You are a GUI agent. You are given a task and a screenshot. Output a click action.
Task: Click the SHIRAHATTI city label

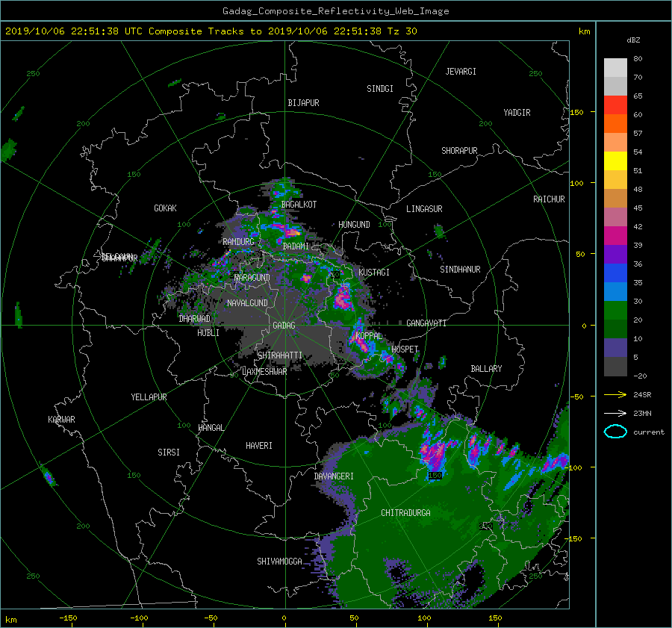[x=280, y=355]
